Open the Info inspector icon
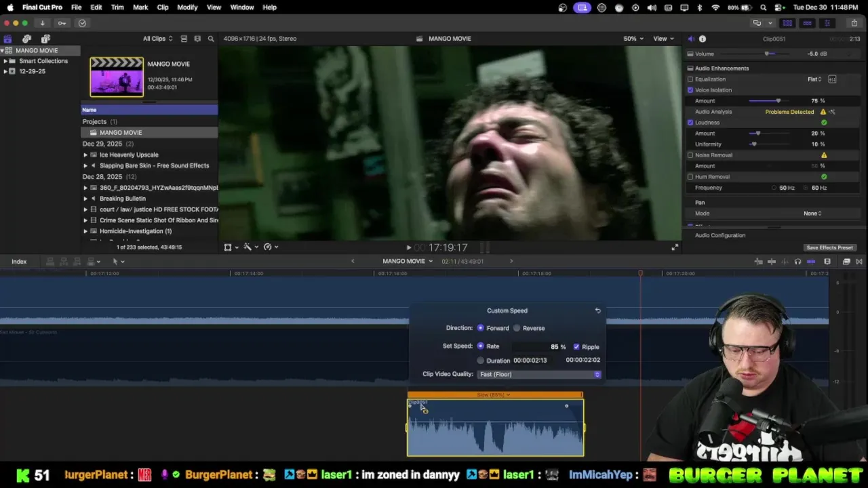The height and width of the screenshot is (488, 868). pyautogui.click(x=703, y=39)
